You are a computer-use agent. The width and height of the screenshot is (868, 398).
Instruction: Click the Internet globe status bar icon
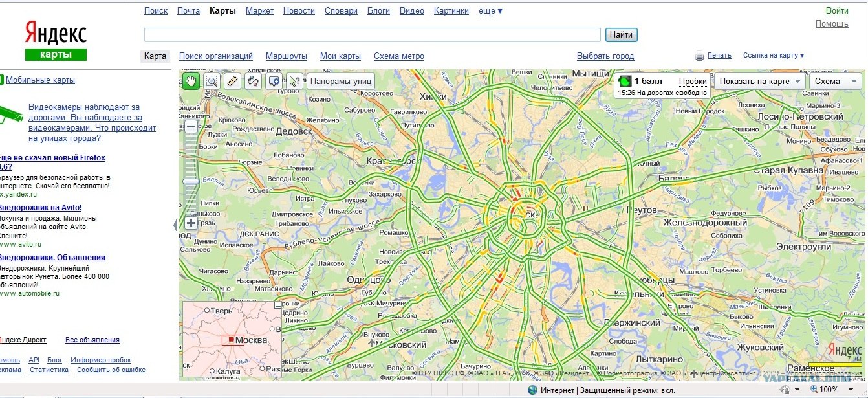[x=532, y=390]
